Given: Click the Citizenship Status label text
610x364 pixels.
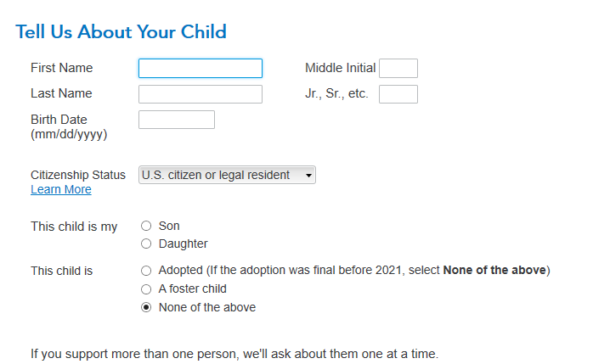Looking at the screenshot, I should 78,175.
